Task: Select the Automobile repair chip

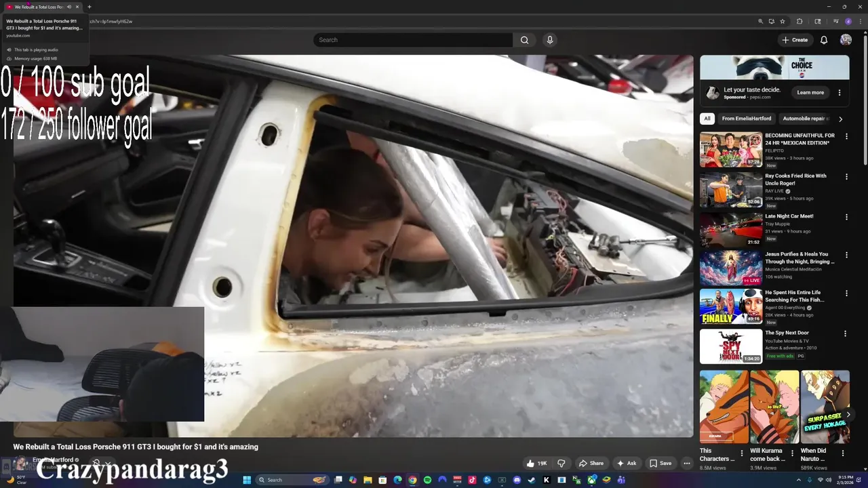Action: [805, 119]
